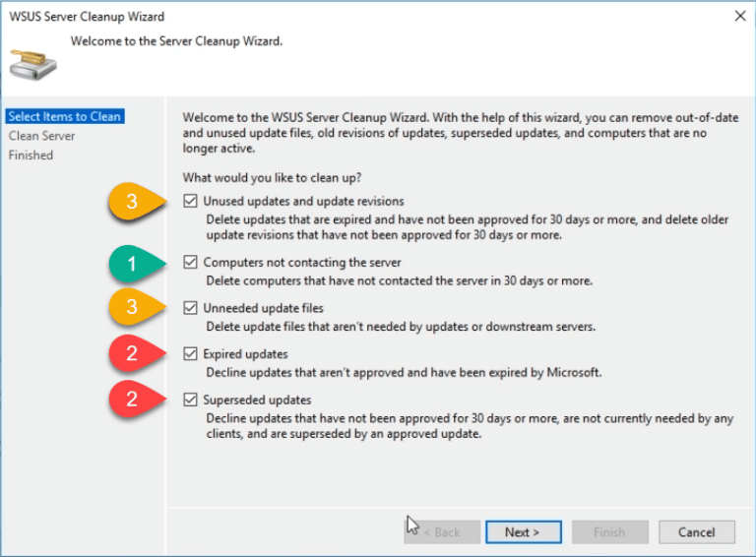Disable the Unneeded update files option
The height and width of the screenshot is (557, 756).
click(x=190, y=309)
